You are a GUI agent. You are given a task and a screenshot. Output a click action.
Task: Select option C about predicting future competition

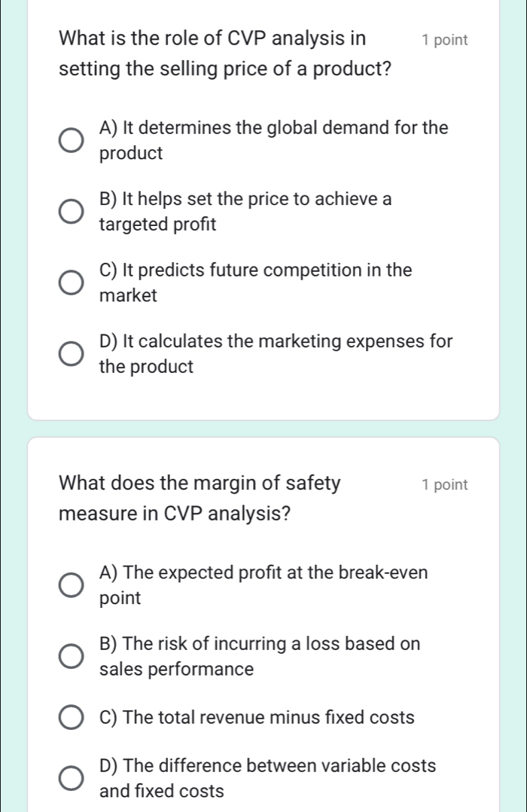[x=70, y=282]
